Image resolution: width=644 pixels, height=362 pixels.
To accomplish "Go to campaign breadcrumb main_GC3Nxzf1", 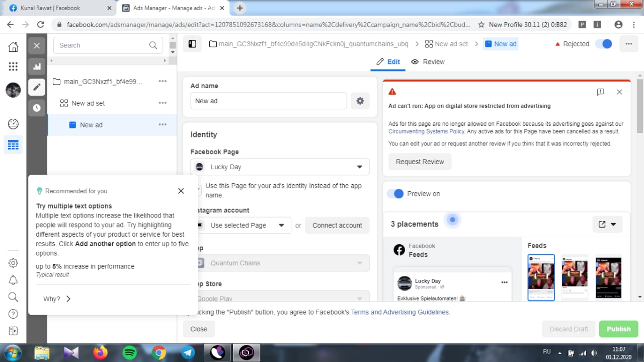I will tap(309, 44).
